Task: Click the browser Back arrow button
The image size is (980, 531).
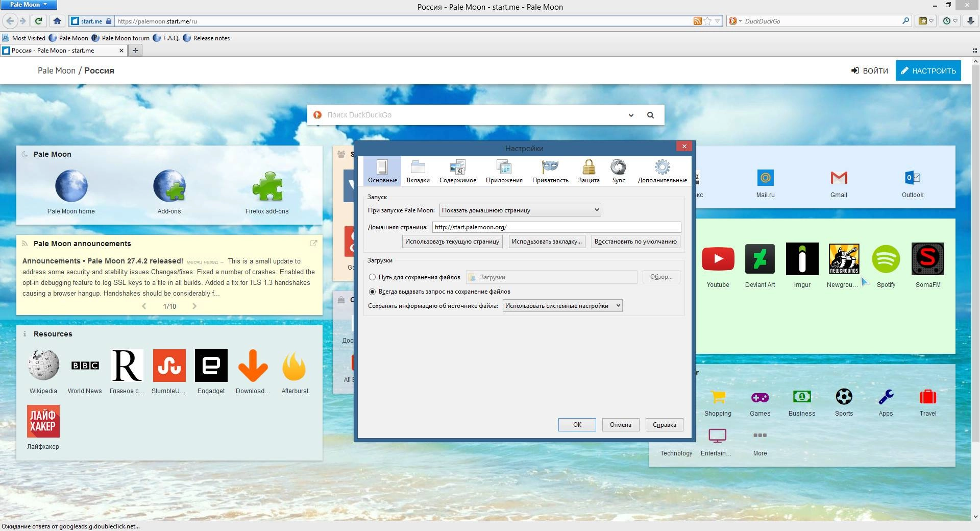Action: point(10,21)
